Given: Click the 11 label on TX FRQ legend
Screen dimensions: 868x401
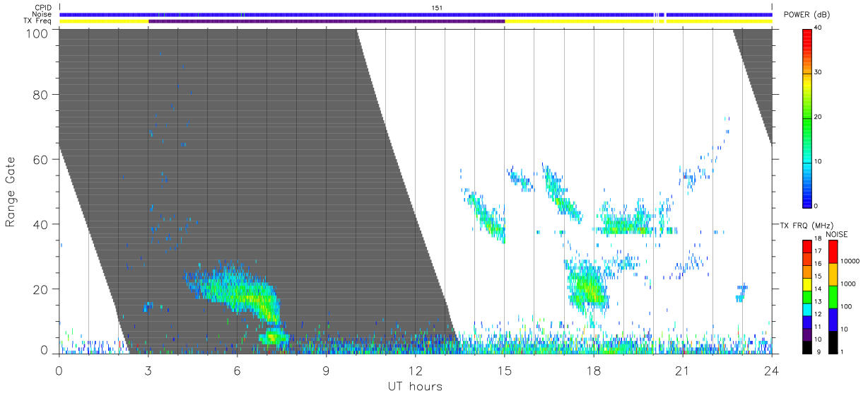Looking at the screenshot, I should click(819, 327).
